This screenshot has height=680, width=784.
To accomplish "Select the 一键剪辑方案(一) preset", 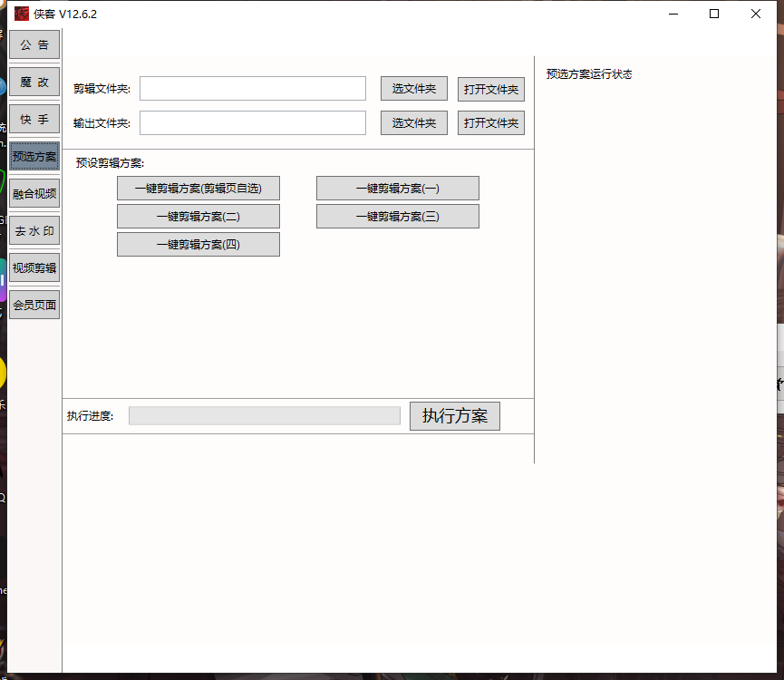I will point(397,189).
